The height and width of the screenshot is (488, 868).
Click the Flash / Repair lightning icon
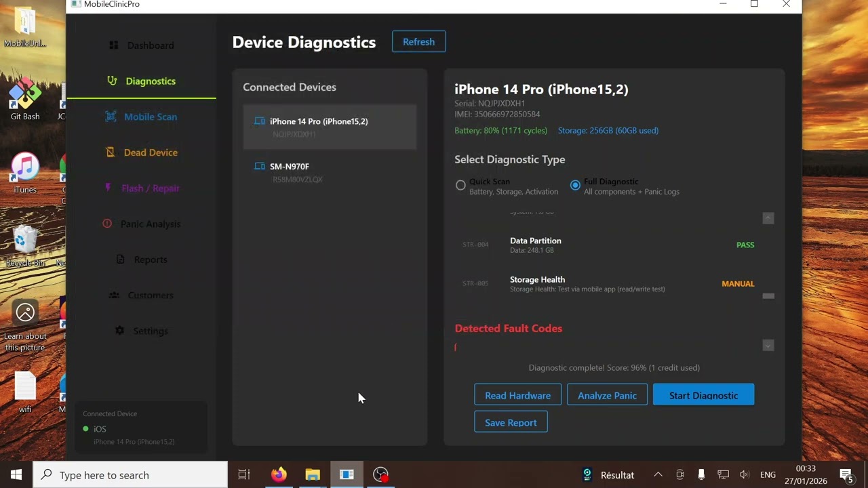[x=108, y=188]
